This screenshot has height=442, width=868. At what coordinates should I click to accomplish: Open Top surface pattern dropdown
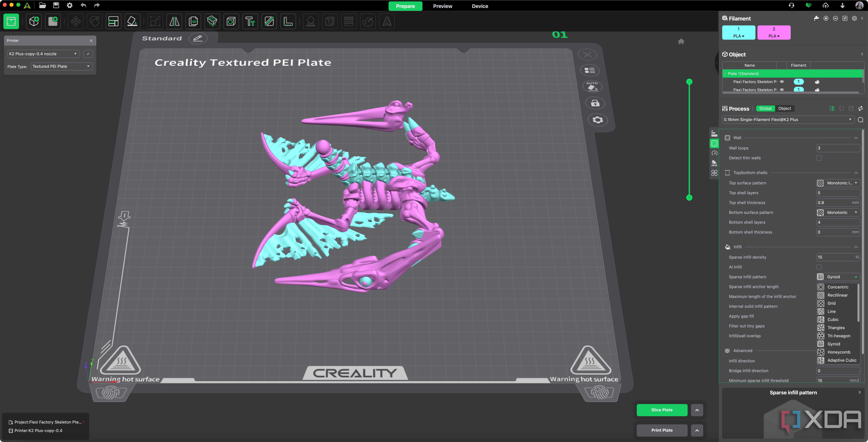(838, 183)
